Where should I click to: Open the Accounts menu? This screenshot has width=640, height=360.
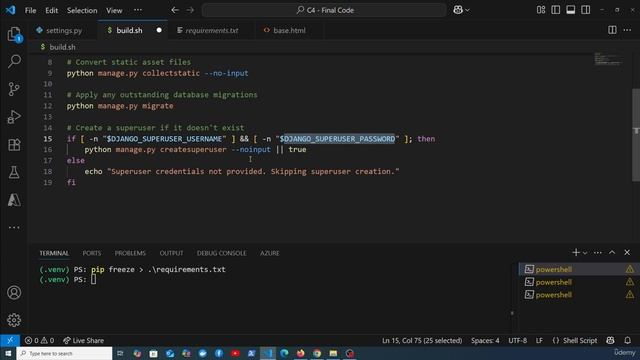coord(14,292)
